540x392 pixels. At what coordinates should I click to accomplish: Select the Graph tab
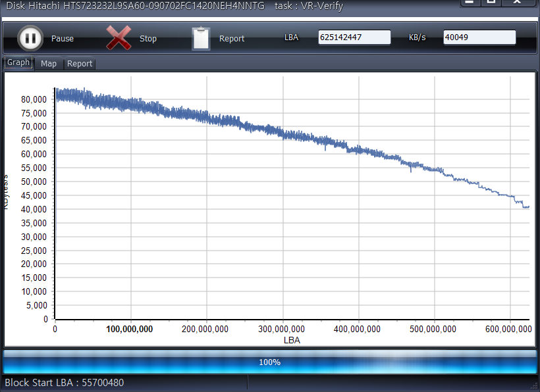coord(18,63)
